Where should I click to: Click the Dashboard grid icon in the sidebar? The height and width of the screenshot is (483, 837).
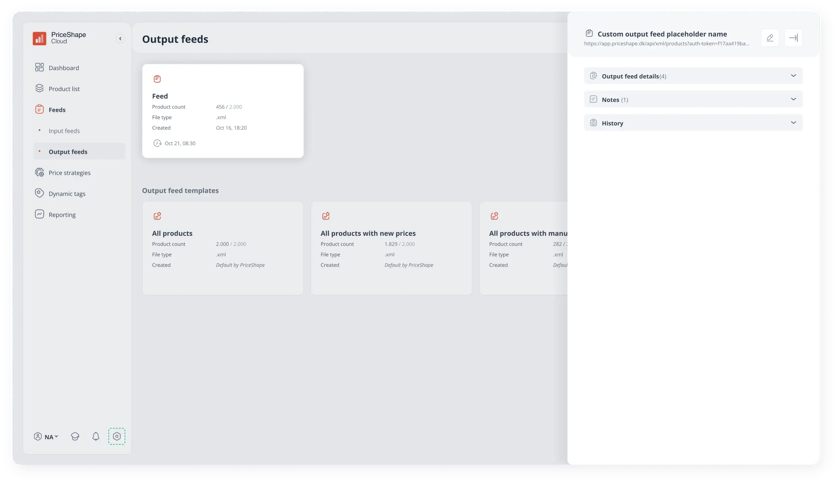pyautogui.click(x=40, y=67)
